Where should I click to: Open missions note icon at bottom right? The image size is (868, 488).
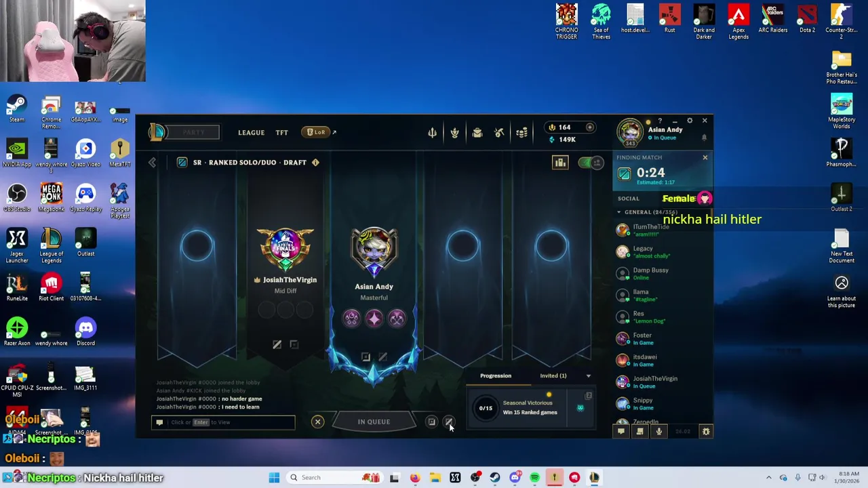coord(639,432)
